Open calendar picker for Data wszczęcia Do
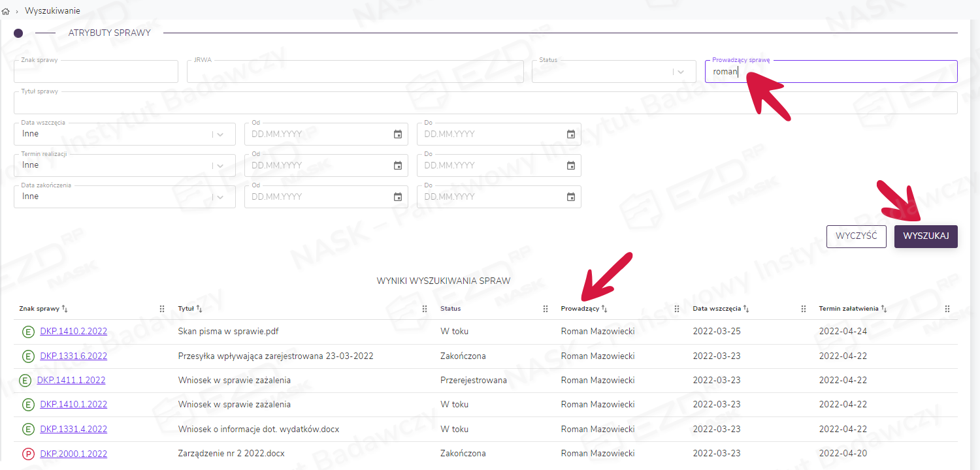 [x=570, y=134]
